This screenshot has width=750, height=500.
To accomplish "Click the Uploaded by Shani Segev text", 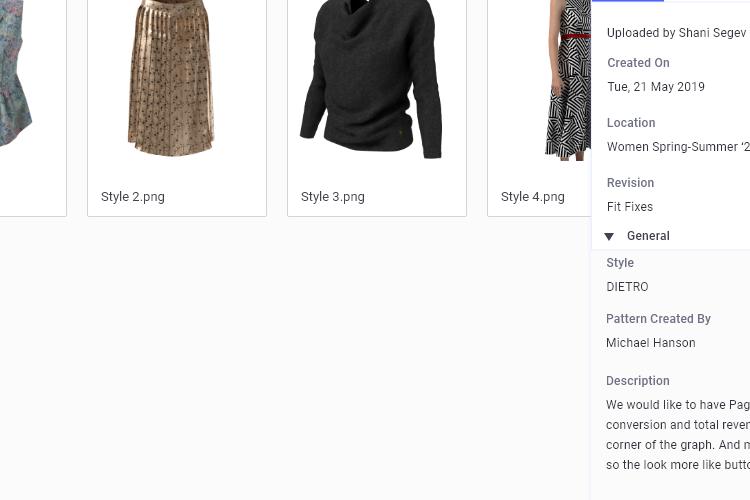I will [676, 33].
